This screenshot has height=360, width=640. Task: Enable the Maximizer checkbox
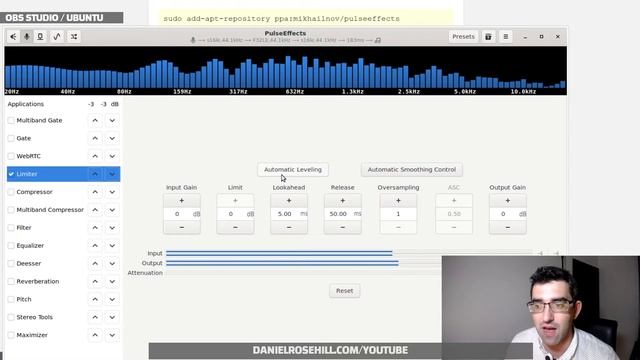[x=11, y=335]
